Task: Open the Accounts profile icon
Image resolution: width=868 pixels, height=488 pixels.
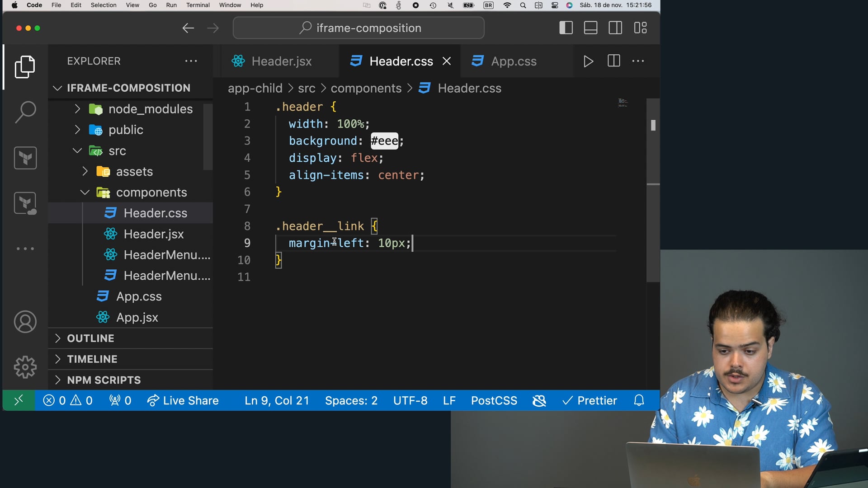Action: (25, 322)
